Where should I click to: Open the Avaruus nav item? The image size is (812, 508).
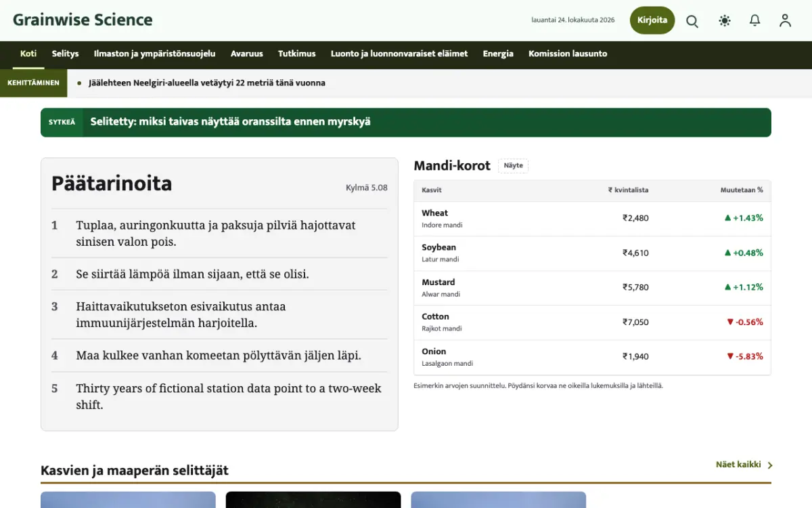pos(246,54)
